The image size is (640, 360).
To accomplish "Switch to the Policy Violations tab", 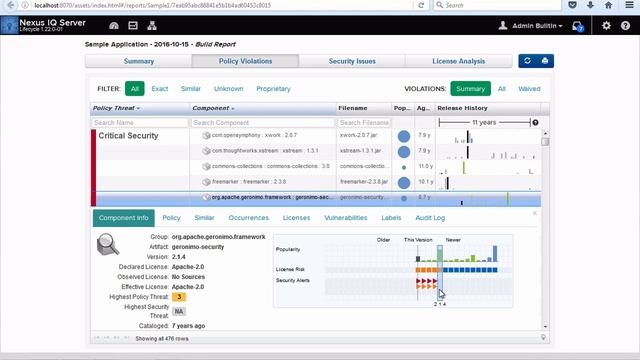I will tap(245, 61).
